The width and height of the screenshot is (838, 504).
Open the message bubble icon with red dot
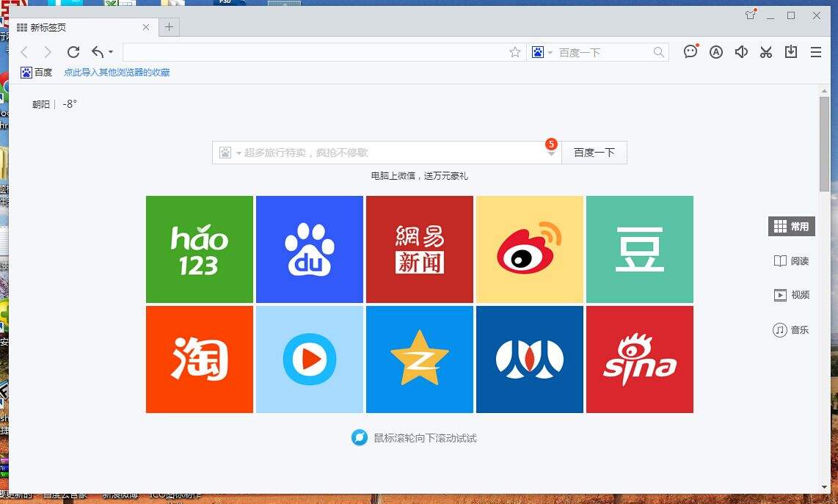click(691, 51)
